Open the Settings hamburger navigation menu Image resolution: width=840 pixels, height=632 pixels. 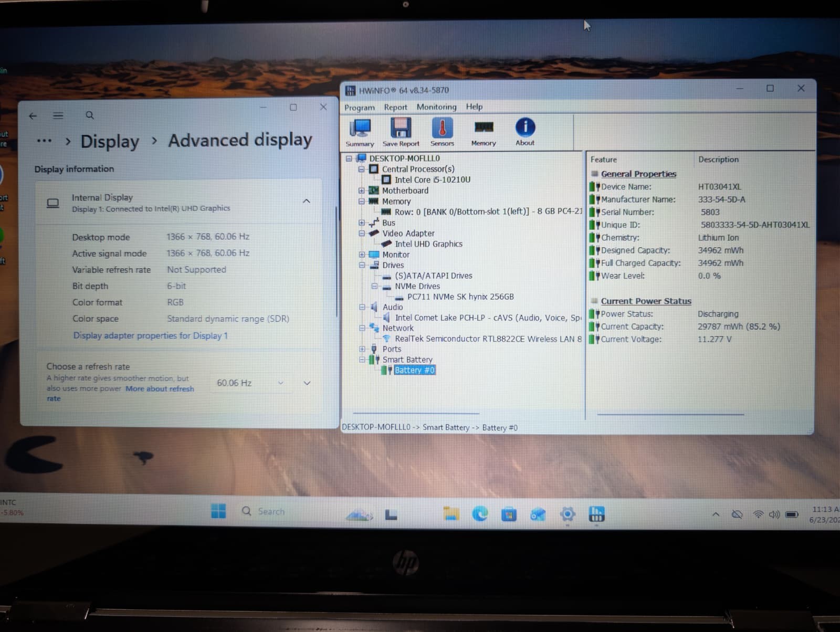point(58,115)
